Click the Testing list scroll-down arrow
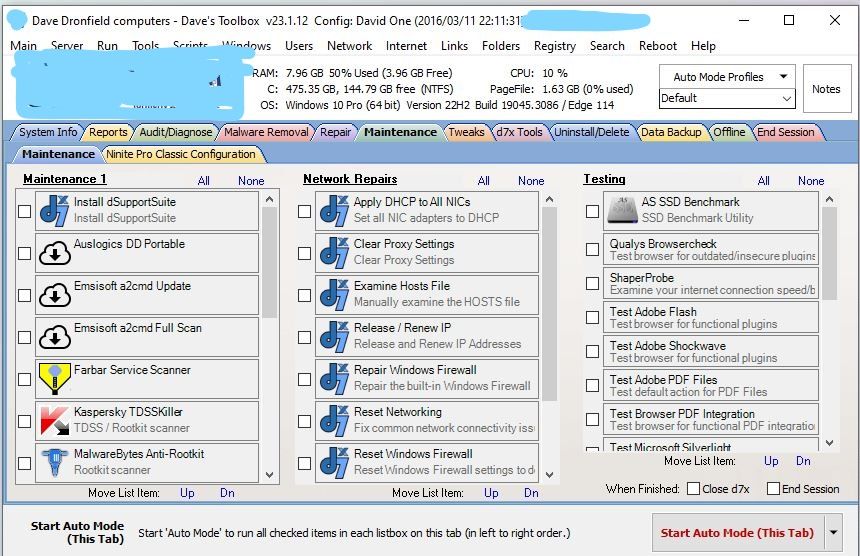Image resolution: width=860 pixels, height=556 pixels. tap(829, 442)
